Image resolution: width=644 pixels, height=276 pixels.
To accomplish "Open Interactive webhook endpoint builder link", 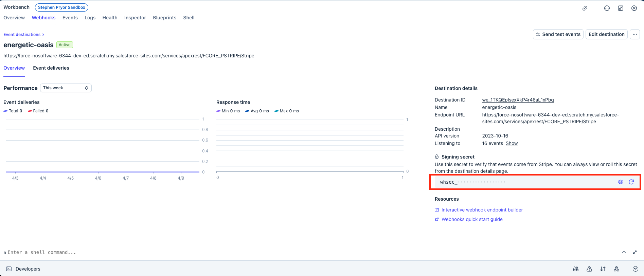I will [482, 210].
